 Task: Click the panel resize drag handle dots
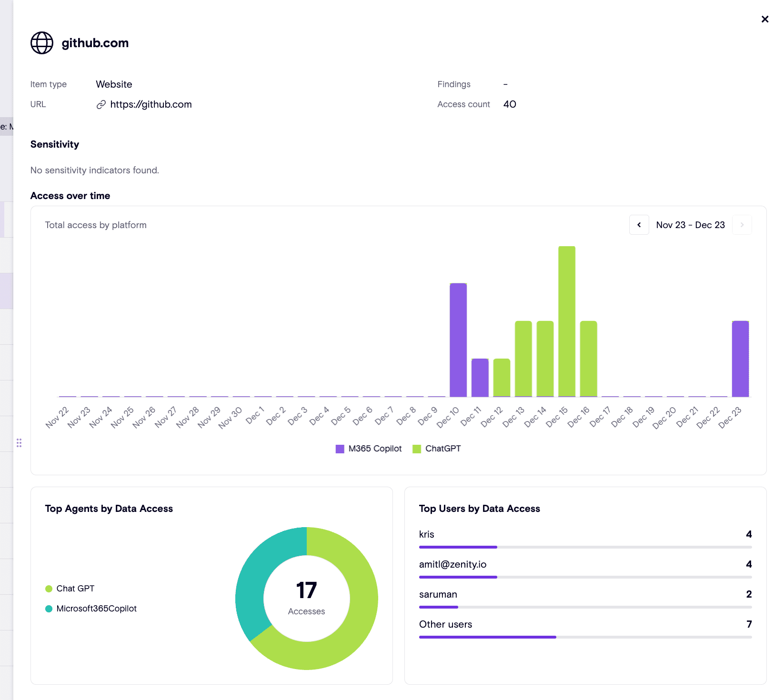click(19, 443)
